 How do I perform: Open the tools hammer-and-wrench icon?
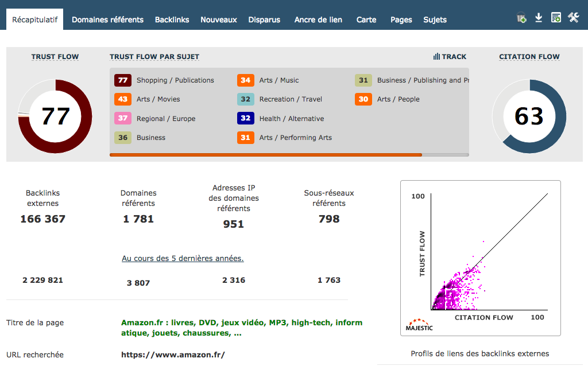[574, 17]
